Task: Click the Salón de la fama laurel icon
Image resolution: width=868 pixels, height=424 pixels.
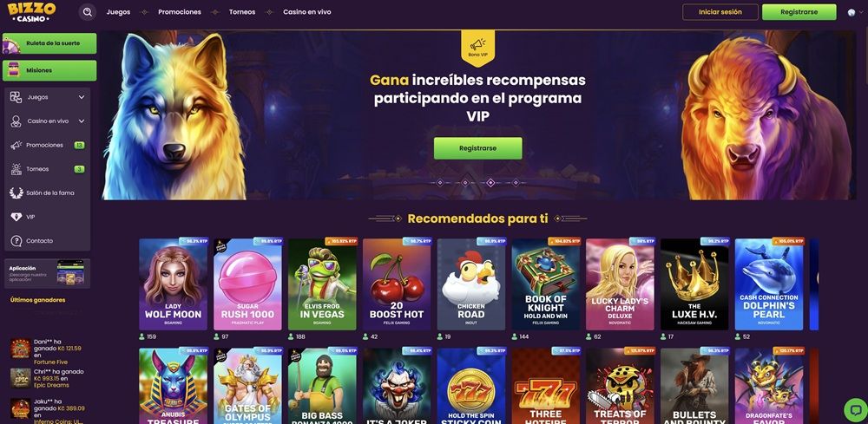Action: (16, 193)
